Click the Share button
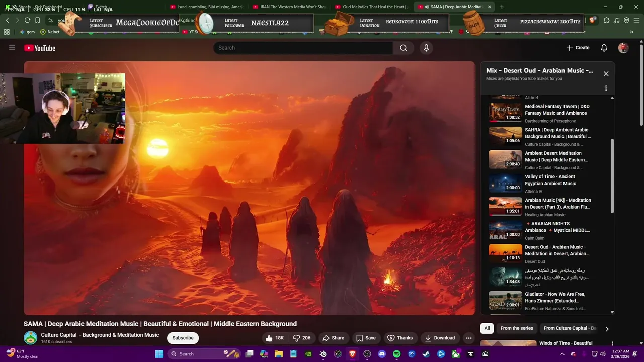This screenshot has height=362, width=644. click(x=333, y=338)
